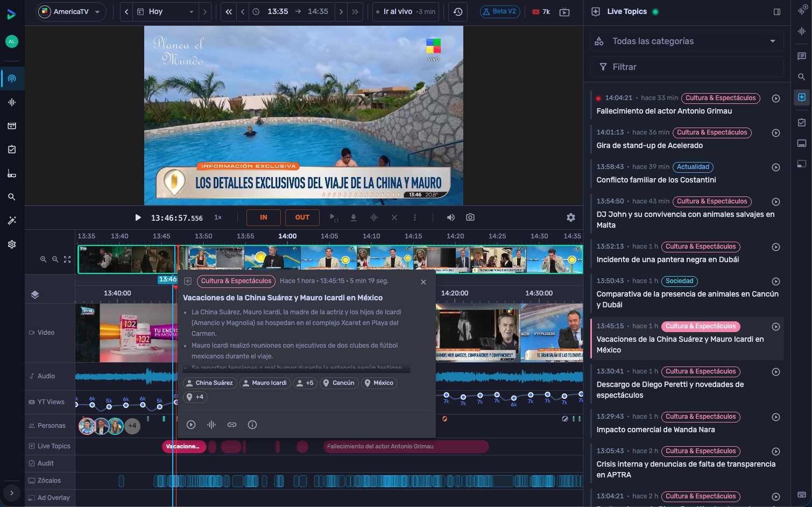Zoom out on the timeline
Viewport: 812px width, 507px height.
[55, 259]
